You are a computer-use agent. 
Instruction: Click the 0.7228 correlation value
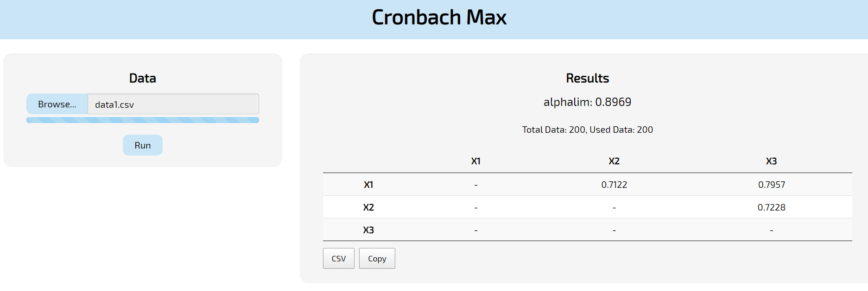click(x=771, y=207)
